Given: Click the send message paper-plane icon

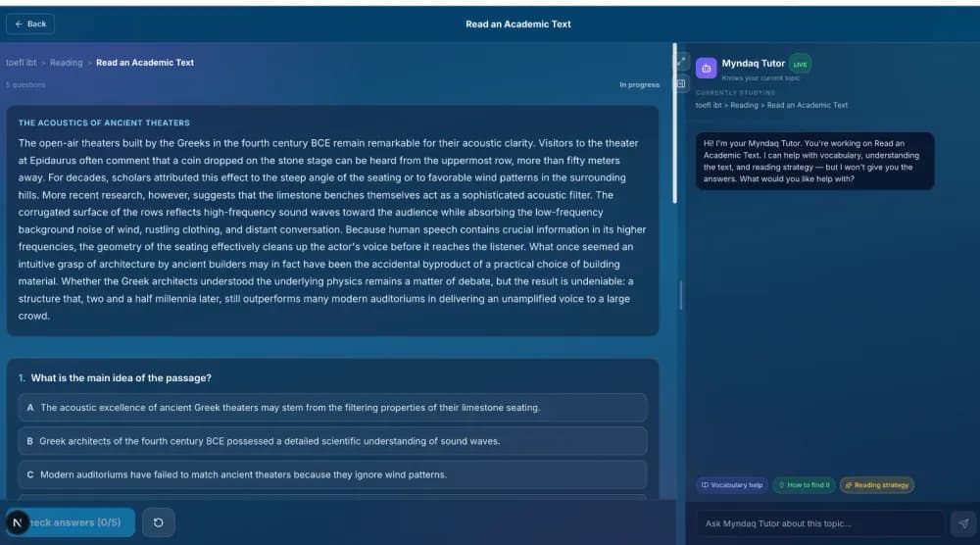Looking at the screenshot, I should point(963,523).
